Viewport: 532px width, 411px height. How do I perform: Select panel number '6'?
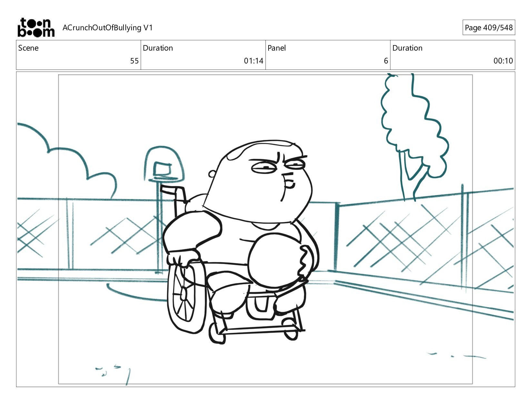click(x=386, y=61)
